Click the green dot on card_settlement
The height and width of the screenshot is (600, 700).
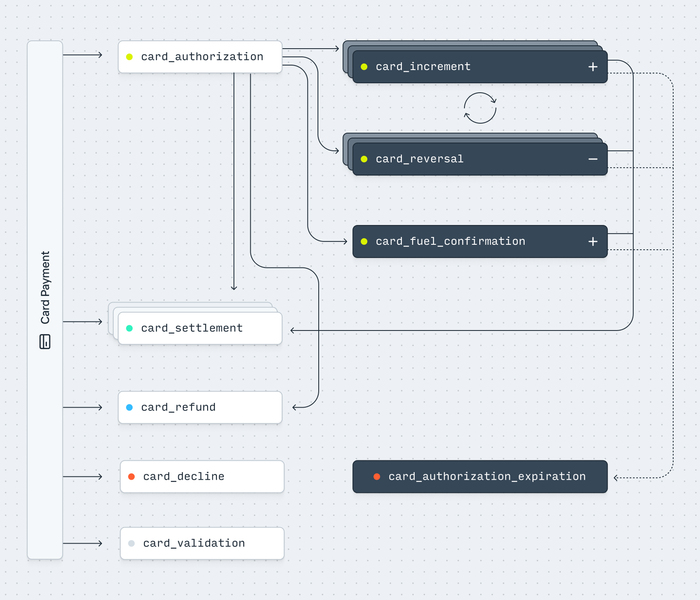[x=129, y=328]
